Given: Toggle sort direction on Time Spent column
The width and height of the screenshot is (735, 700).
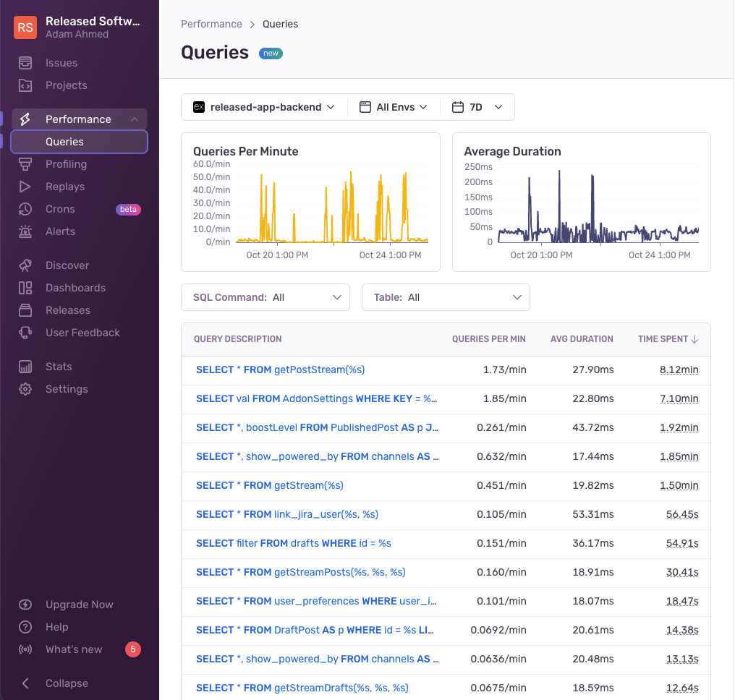Looking at the screenshot, I should coord(668,338).
